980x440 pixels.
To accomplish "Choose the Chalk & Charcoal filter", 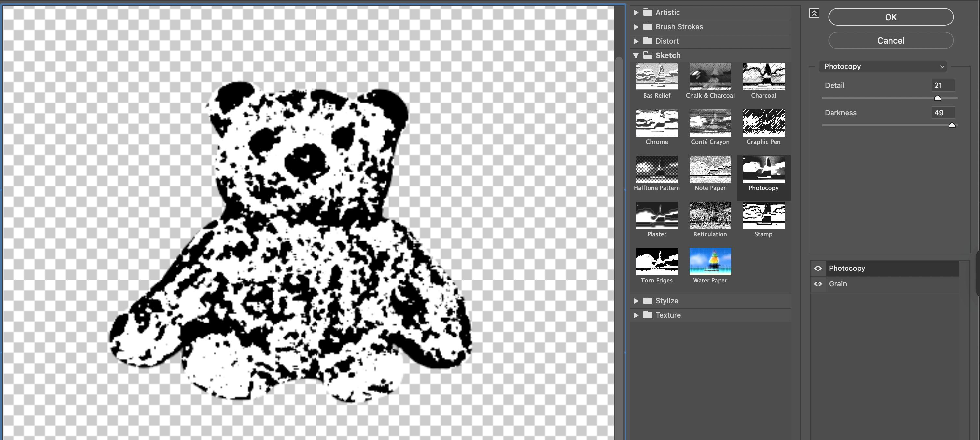I will pyautogui.click(x=710, y=76).
